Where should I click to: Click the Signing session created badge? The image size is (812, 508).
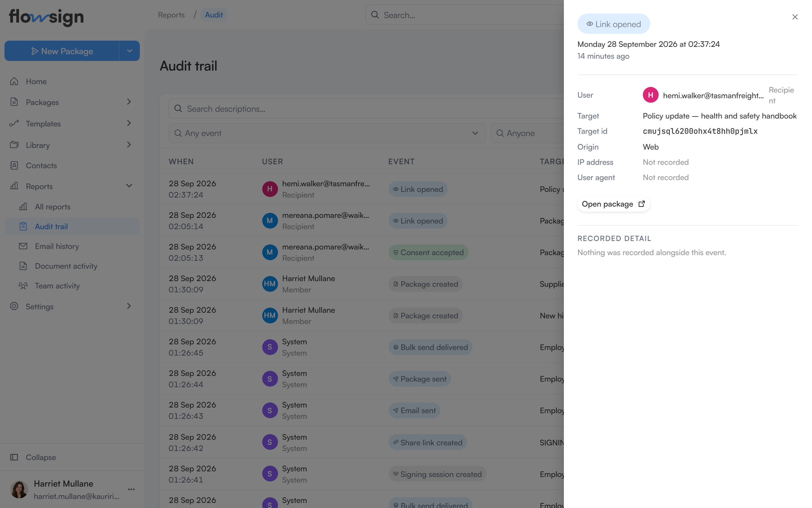tap(437, 474)
